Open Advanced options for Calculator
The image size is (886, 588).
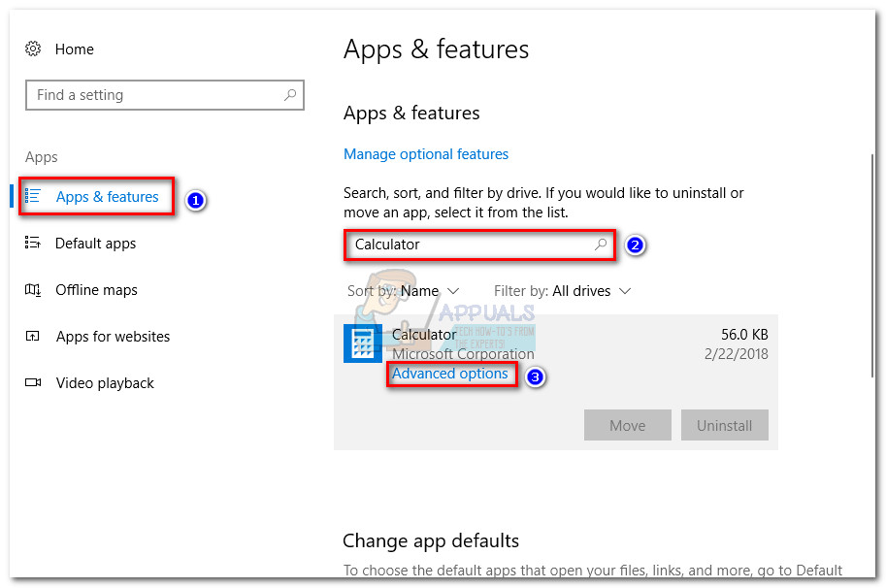(x=450, y=374)
